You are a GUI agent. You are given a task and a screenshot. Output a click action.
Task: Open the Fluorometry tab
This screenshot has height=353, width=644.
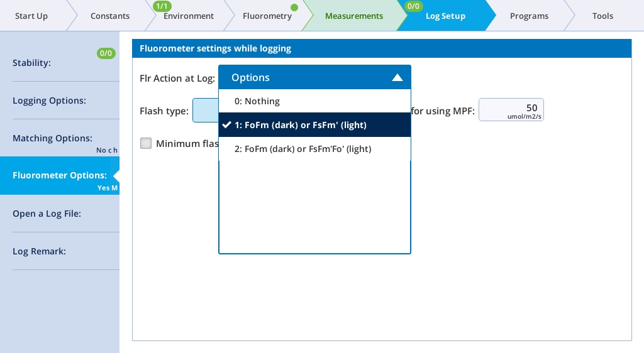tap(267, 16)
